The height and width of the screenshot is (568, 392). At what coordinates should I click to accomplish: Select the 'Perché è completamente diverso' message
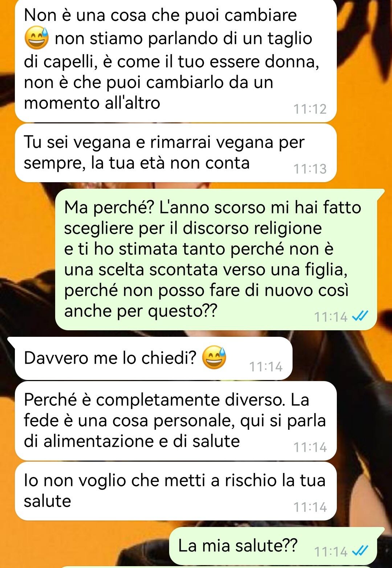pyautogui.click(x=176, y=421)
